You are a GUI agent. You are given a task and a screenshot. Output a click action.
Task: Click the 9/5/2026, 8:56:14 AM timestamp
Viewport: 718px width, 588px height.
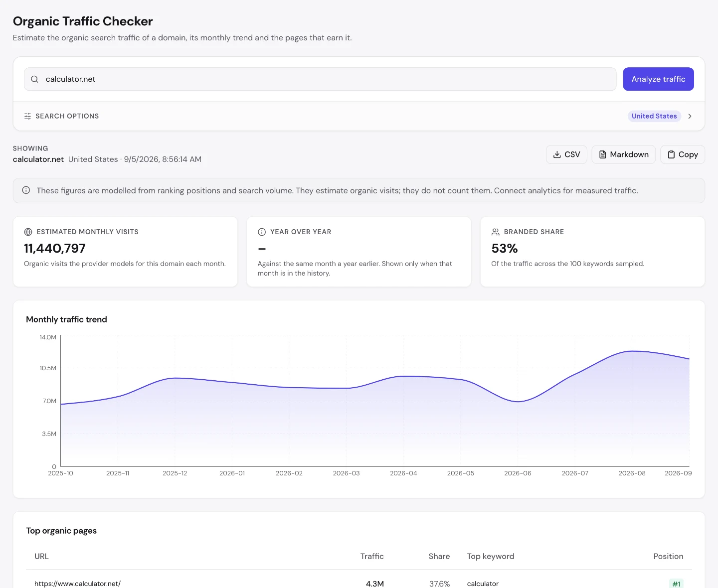tap(163, 159)
